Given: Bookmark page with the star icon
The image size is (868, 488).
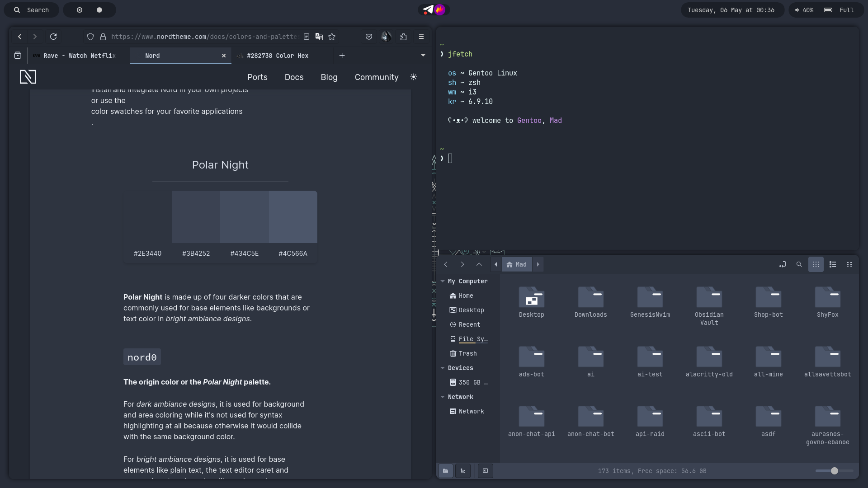Looking at the screenshot, I should 332,37.
